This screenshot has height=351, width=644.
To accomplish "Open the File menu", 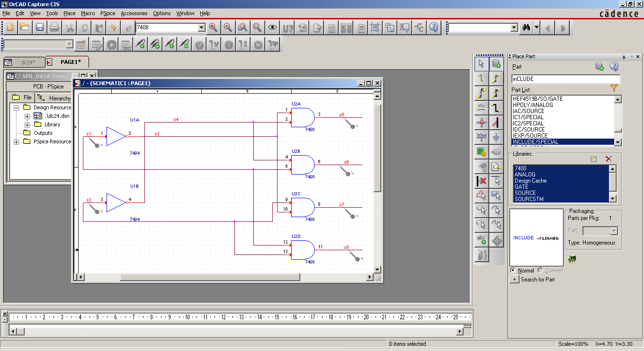I will 6,13.
